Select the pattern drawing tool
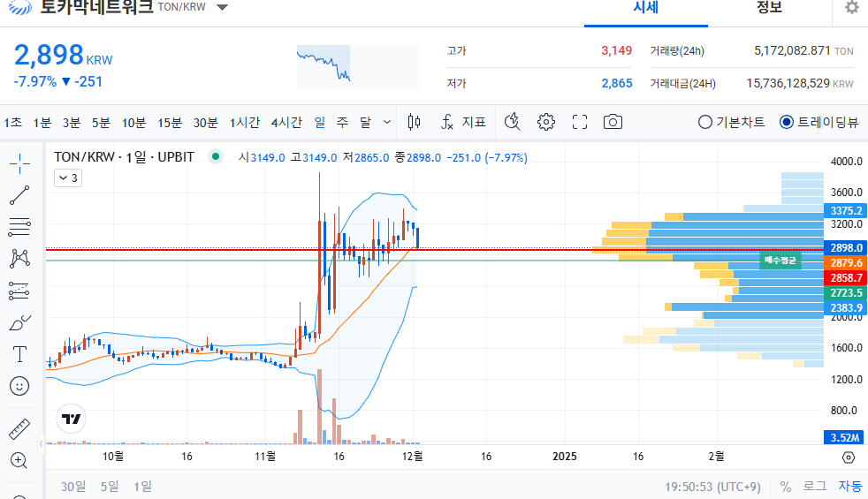The width and height of the screenshot is (868, 499). click(x=20, y=259)
